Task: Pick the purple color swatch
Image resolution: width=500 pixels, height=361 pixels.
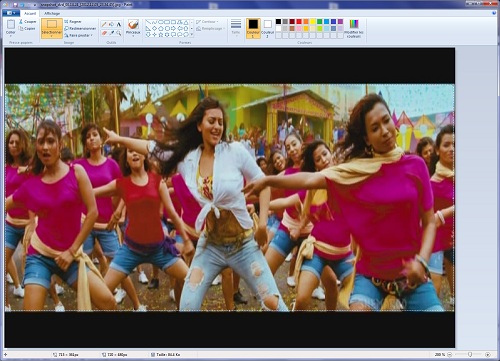Action: tap(340, 21)
